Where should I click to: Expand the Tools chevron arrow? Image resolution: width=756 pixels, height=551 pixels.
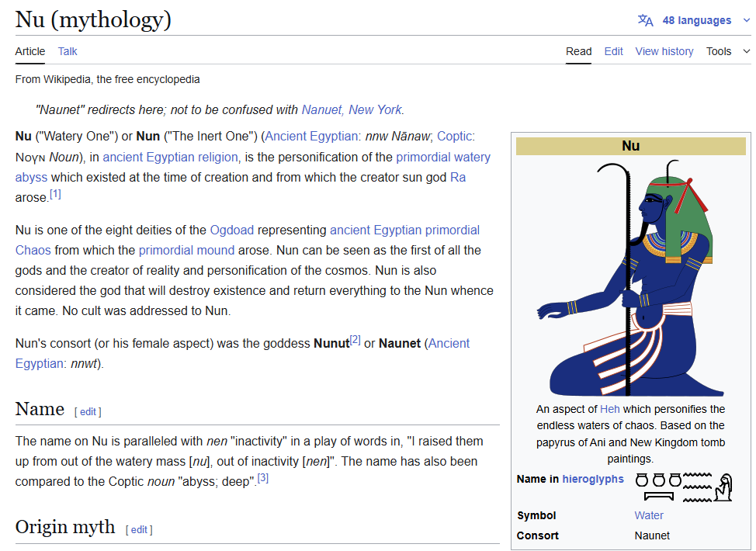[x=747, y=51]
